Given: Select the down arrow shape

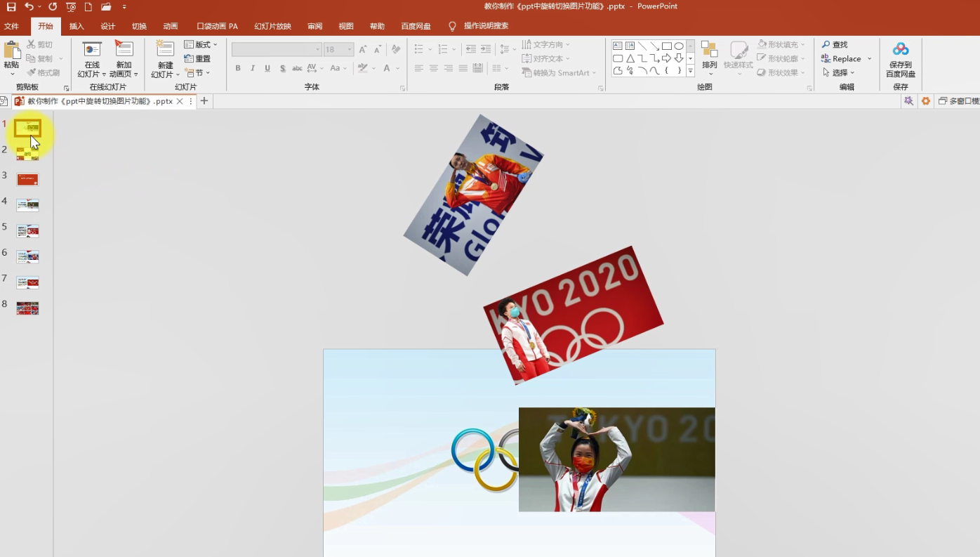Looking at the screenshot, I should [x=679, y=58].
